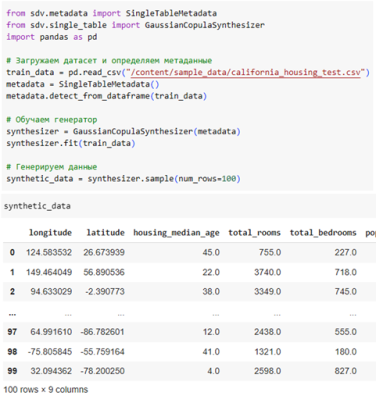Image resolution: width=376 pixels, height=397 pixels.
Task: Click the longitude column header
Action: point(50,232)
